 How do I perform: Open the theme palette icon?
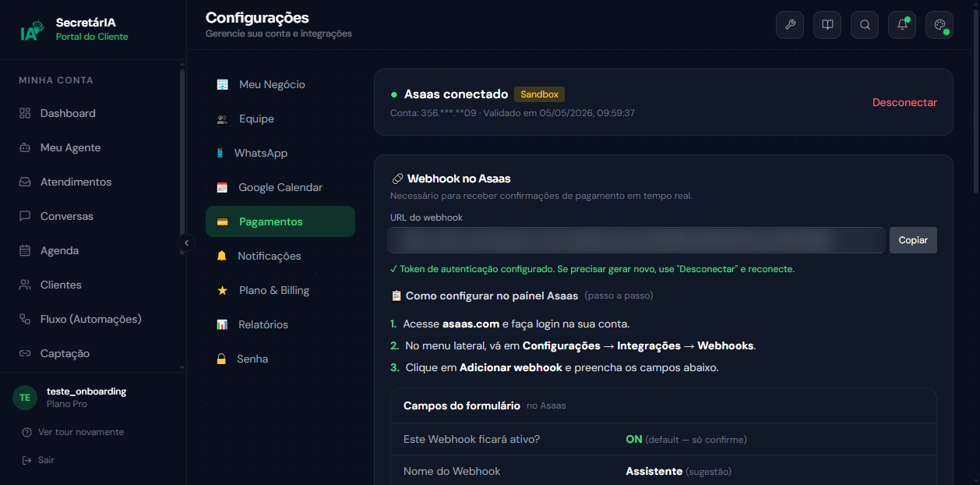[939, 25]
